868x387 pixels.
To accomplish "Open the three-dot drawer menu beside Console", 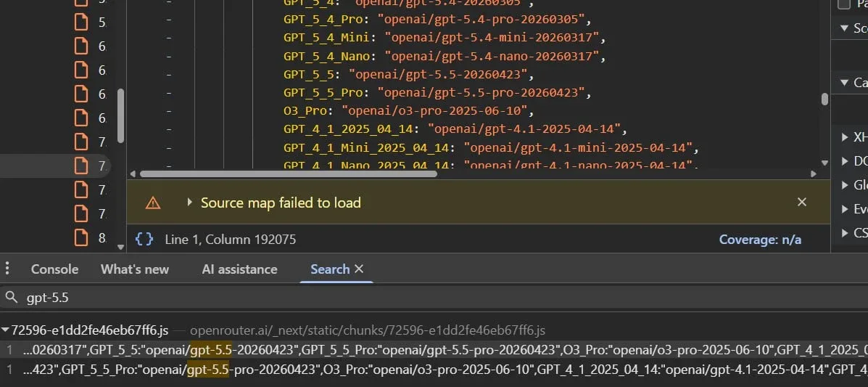I will point(8,269).
